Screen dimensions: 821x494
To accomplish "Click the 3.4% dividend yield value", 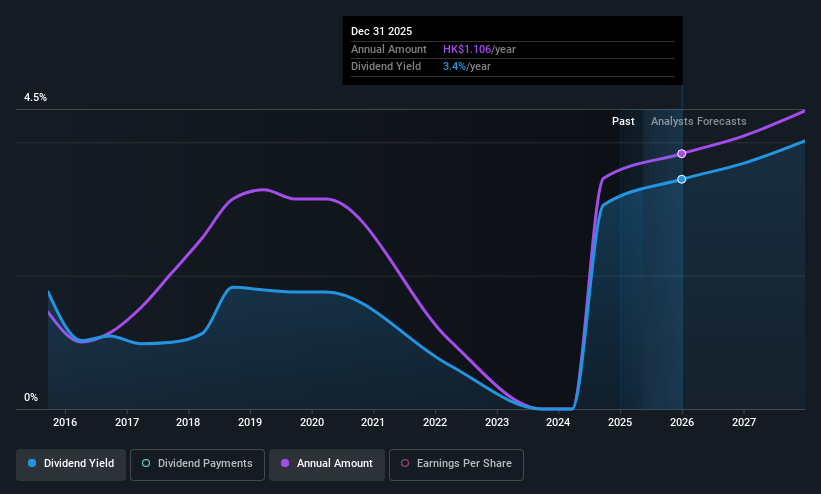I will point(454,67).
